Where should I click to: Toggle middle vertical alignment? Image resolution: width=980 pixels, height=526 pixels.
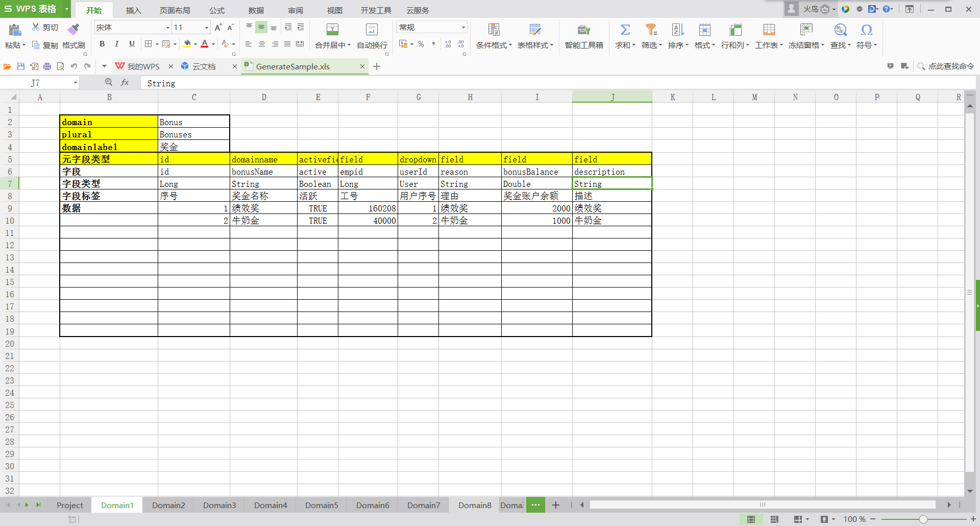[x=261, y=27]
